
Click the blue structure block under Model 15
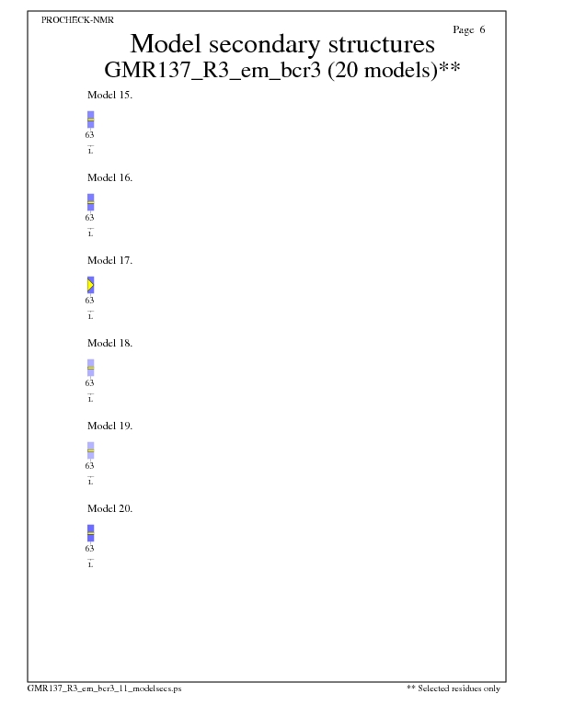tap(90, 119)
